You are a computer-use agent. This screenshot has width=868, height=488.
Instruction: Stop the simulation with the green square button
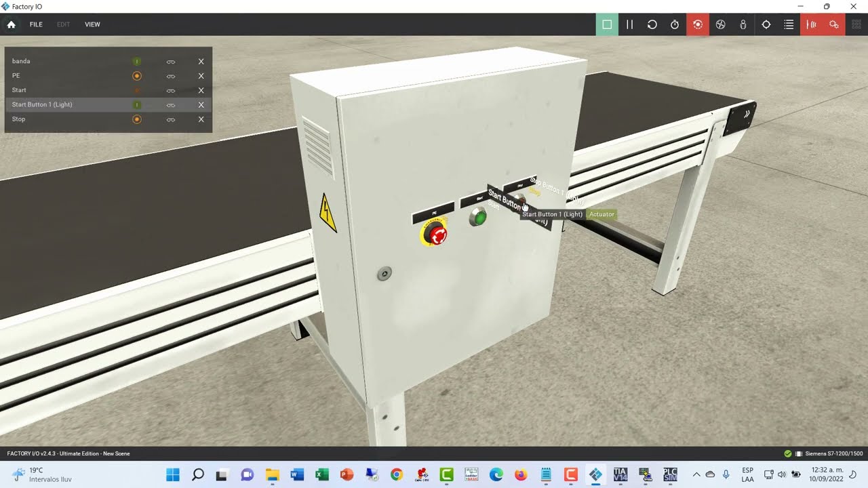tap(607, 24)
